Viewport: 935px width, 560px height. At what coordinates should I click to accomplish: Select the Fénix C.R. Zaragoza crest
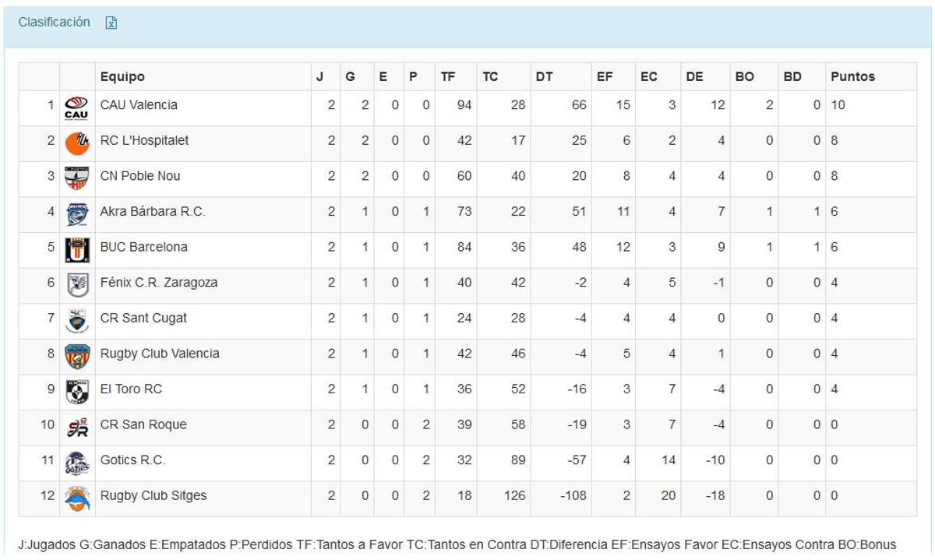tap(76, 283)
